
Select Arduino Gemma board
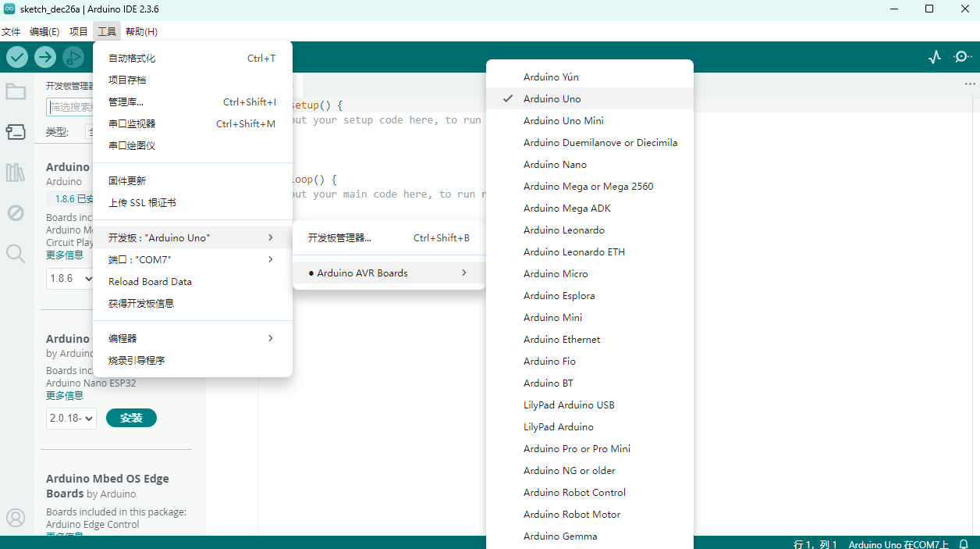click(590, 536)
